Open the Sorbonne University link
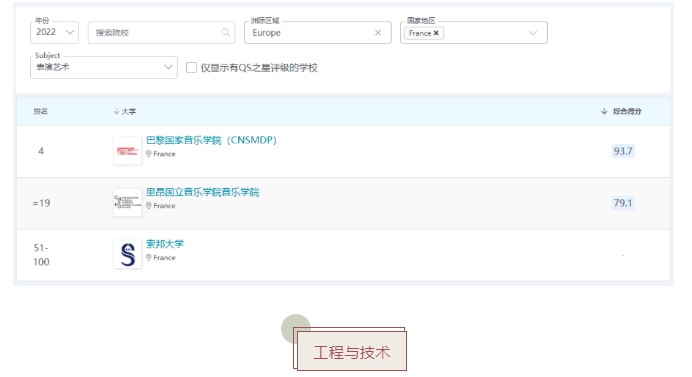Image resolution: width=692 pixels, height=377 pixels. 165,244
